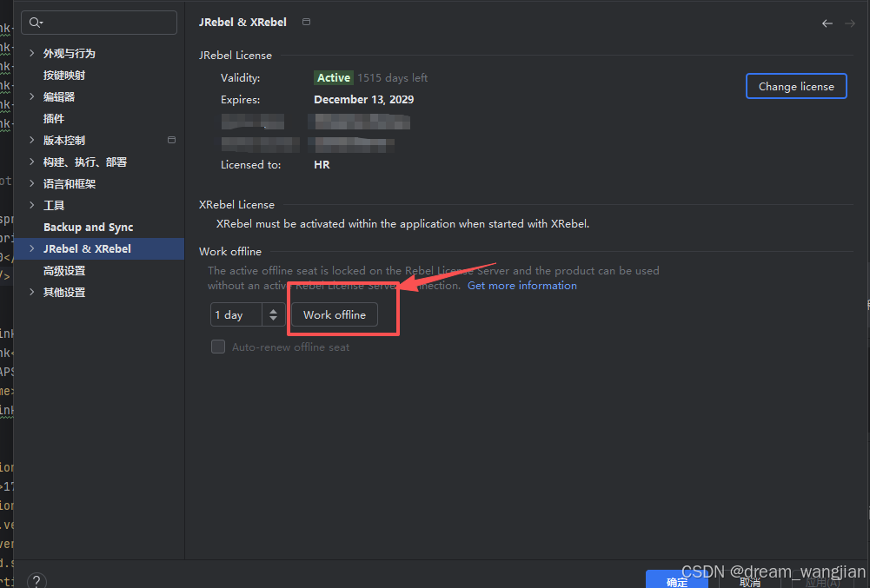Click the Active validity badge

point(334,77)
